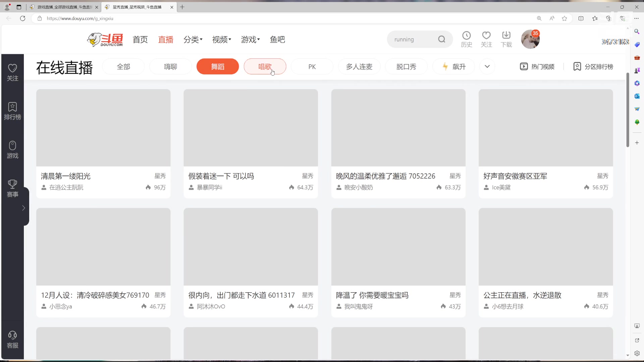This screenshot has width=644, height=362.
Task: Open 赛事 in the left sidebar
Action: (x=12, y=188)
